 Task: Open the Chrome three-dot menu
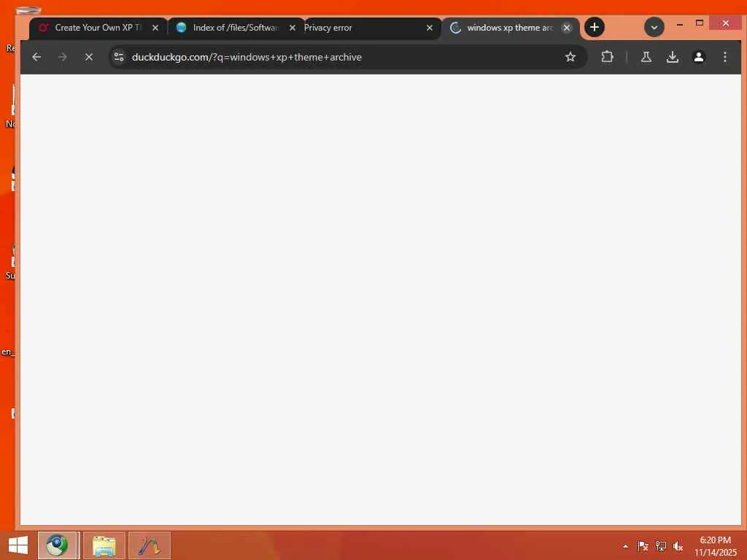724,57
